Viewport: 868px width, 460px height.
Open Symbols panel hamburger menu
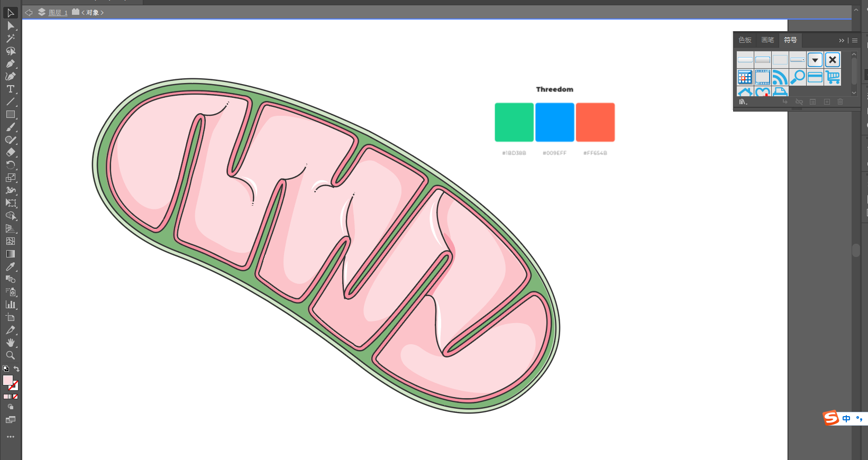(x=855, y=41)
